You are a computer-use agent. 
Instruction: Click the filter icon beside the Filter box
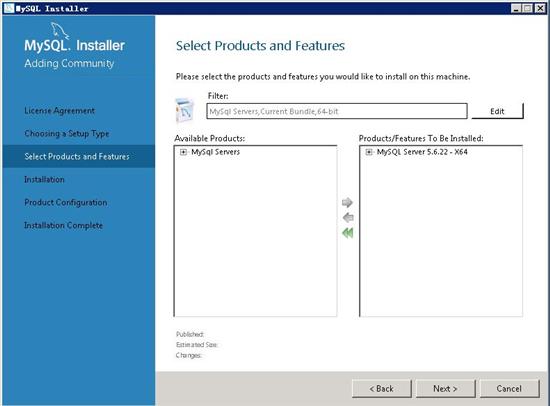(x=185, y=111)
